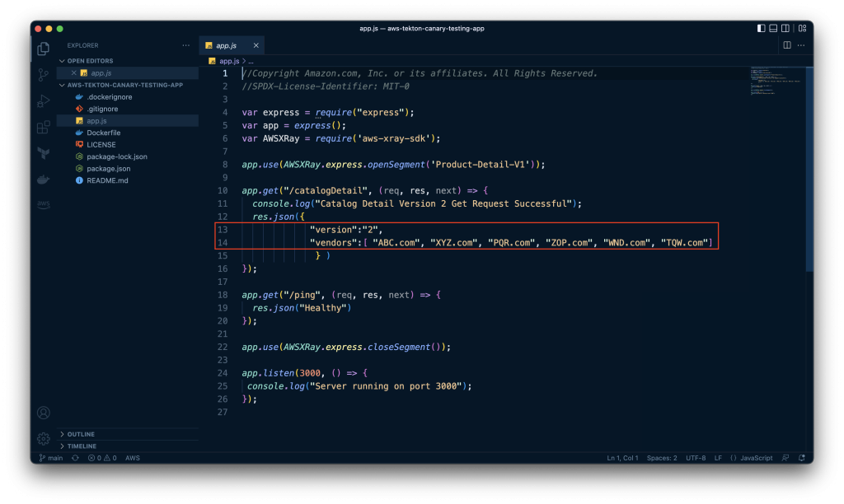Open notifications bell in status bar

point(802,458)
